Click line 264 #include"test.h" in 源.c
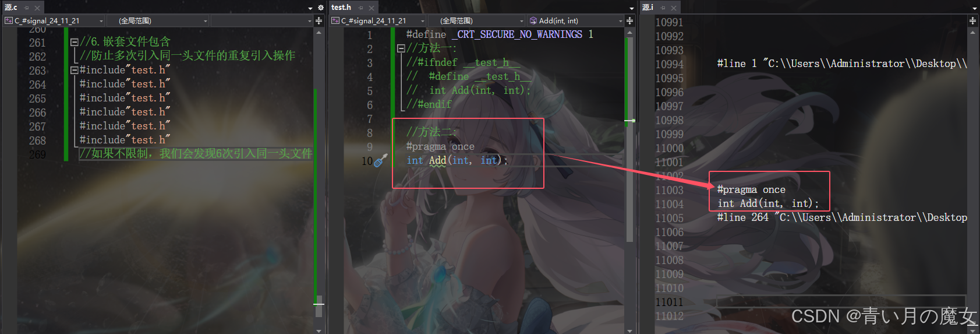 [x=125, y=84]
